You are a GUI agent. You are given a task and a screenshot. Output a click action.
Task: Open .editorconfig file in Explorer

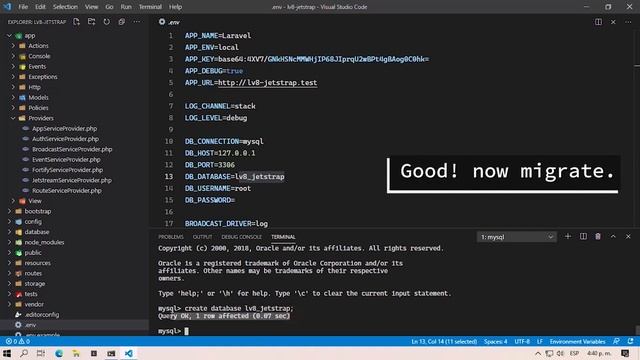tap(42, 314)
